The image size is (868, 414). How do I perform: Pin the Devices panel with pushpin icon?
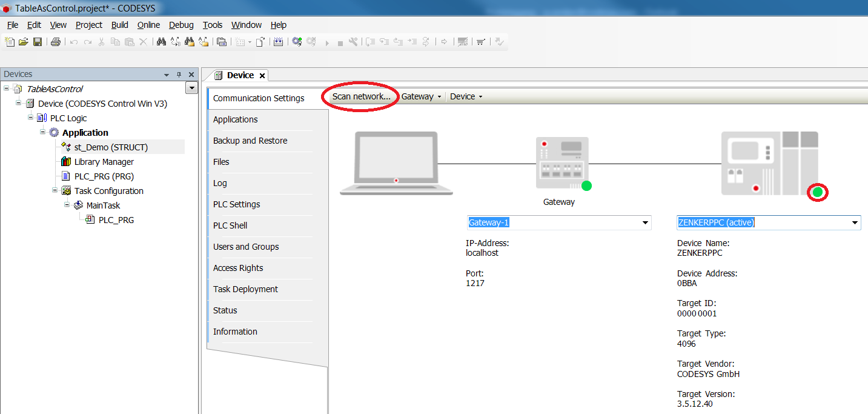[x=179, y=75]
